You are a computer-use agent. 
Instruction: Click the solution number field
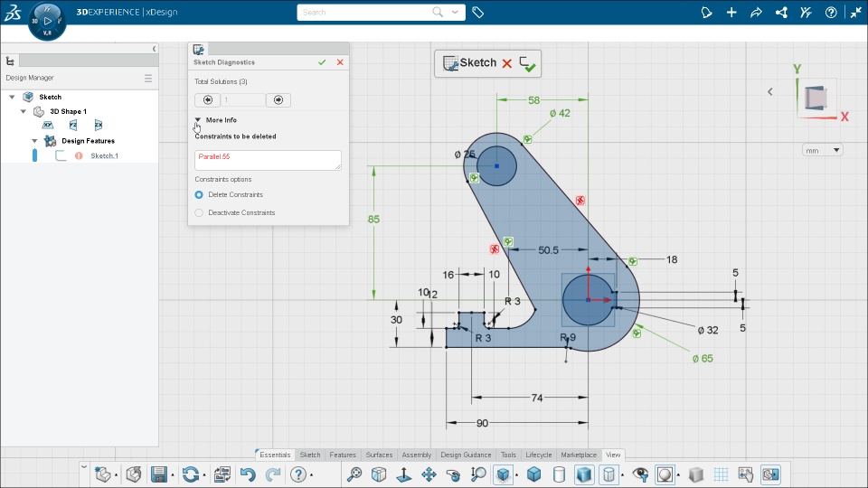click(243, 100)
